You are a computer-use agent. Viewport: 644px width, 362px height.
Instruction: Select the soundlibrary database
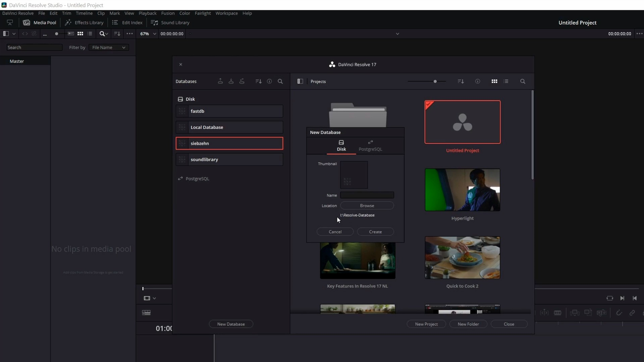tap(229, 159)
